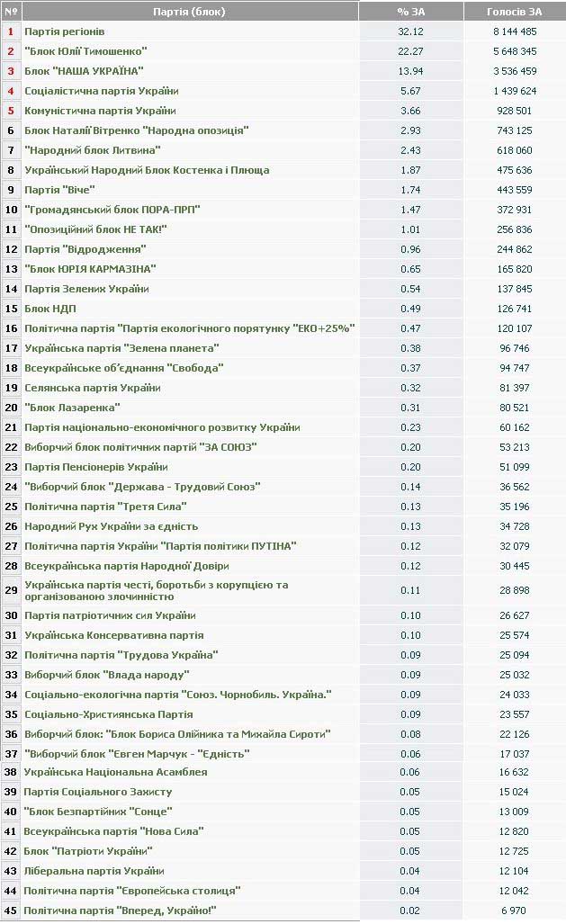Click 'Соціалістична партія України' name
This screenshot has height=924, width=566.
(x=102, y=92)
